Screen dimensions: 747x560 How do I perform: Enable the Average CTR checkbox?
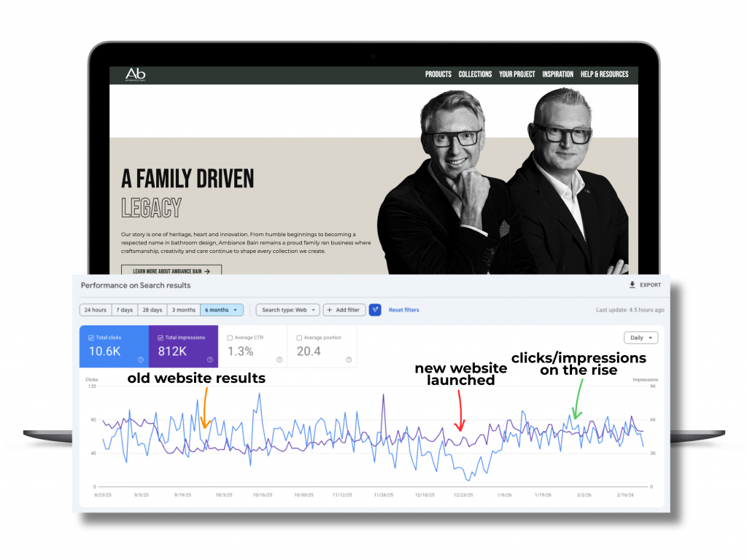(x=231, y=338)
